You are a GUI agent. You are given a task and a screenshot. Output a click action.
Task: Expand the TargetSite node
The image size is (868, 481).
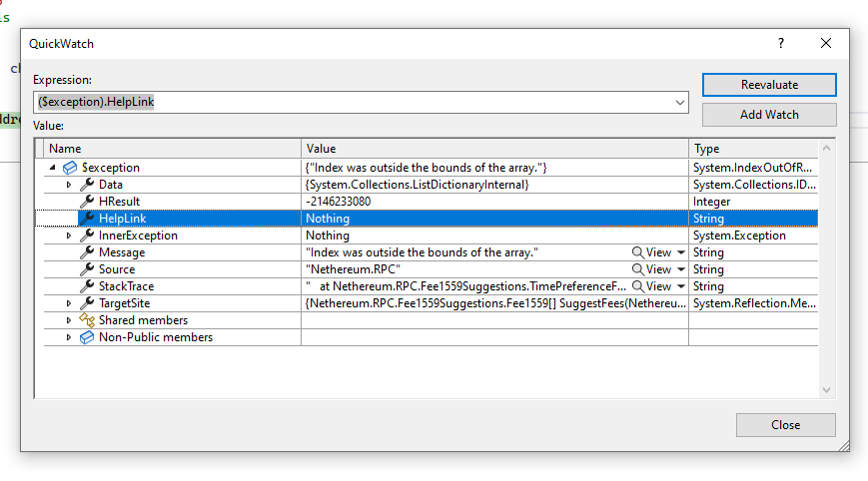tap(69, 303)
